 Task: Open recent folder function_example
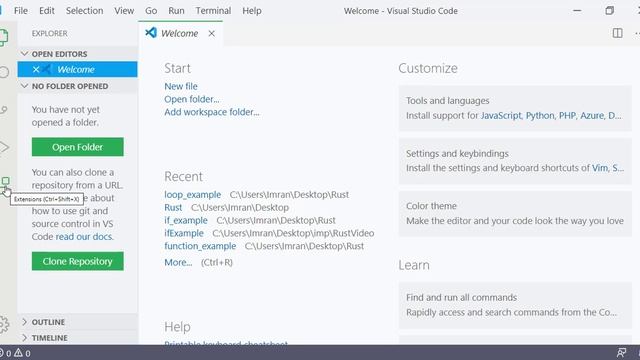click(200, 246)
